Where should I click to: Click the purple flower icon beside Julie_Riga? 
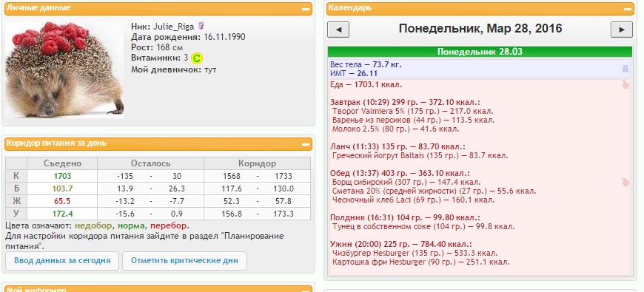pyautogui.click(x=201, y=26)
